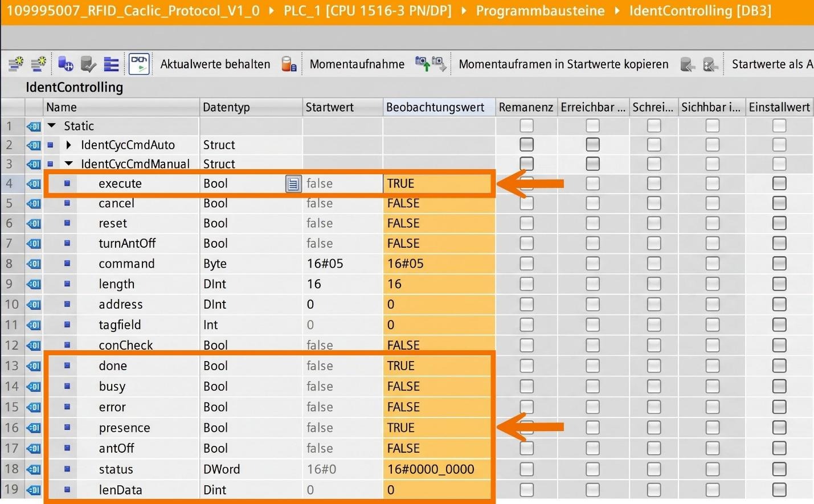Click the tag icon of the antOff row
814x504 pixels.
pyautogui.click(x=34, y=448)
